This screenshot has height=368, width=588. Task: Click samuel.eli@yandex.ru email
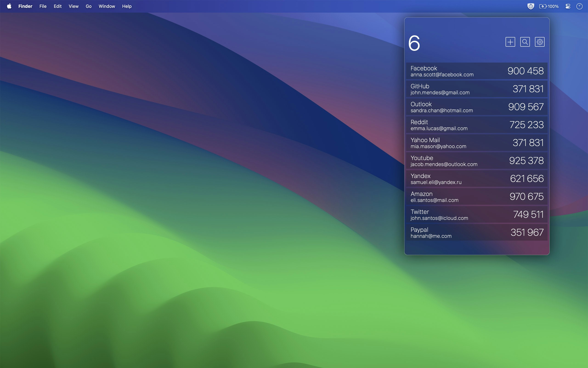click(436, 182)
